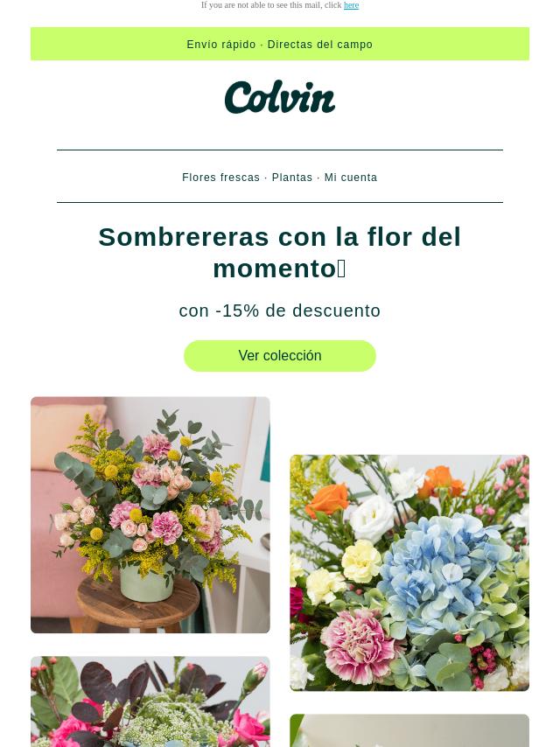This screenshot has width=560, height=747.
Task: Click the Colvin logo
Action: click(280, 97)
